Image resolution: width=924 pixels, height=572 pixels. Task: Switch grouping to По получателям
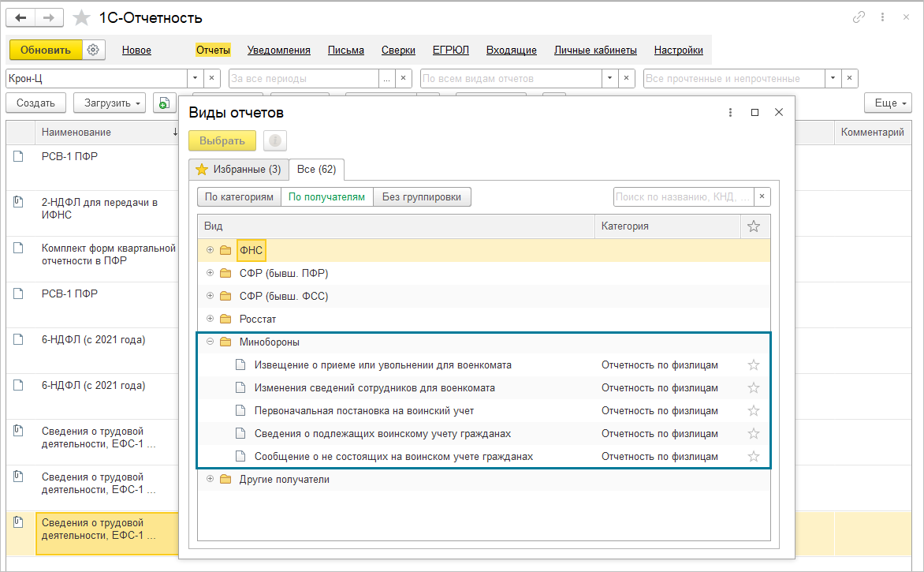[x=327, y=197]
